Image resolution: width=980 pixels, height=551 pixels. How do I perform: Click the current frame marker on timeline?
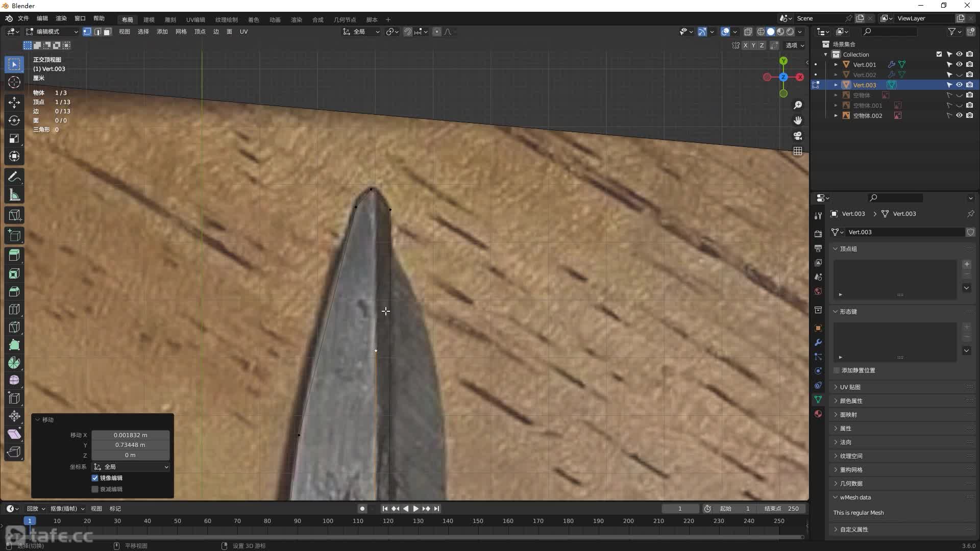pos(30,521)
